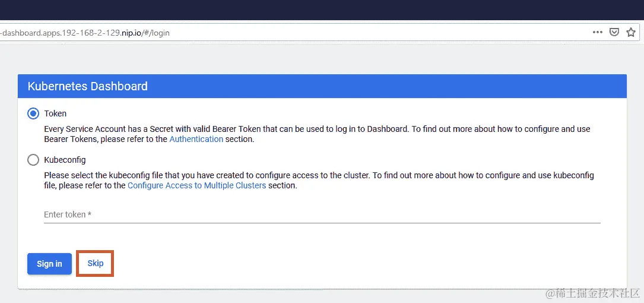Click the Kubeconfig option label
Image resolution: width=644 pixels, height=303 pixels.
(65, 160)
